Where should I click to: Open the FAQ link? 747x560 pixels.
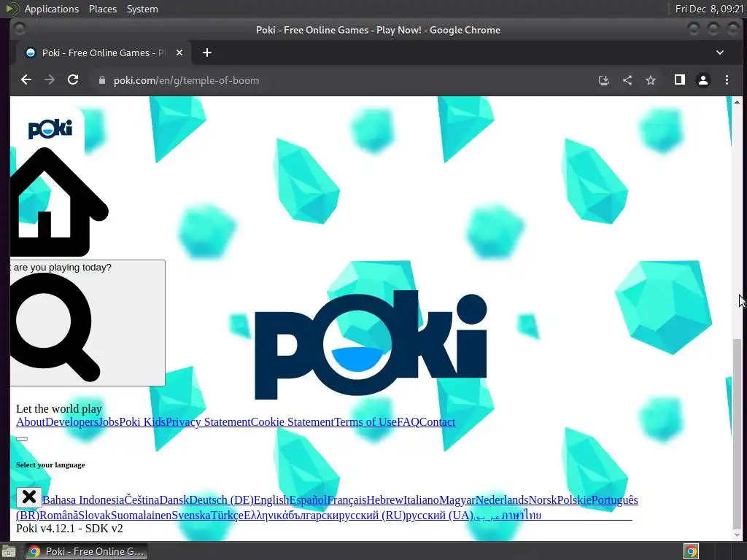click(x=408, y=422)
